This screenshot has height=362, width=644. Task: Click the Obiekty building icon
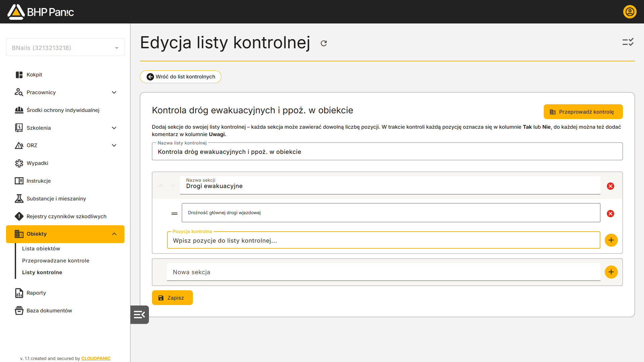pos(19,234)
